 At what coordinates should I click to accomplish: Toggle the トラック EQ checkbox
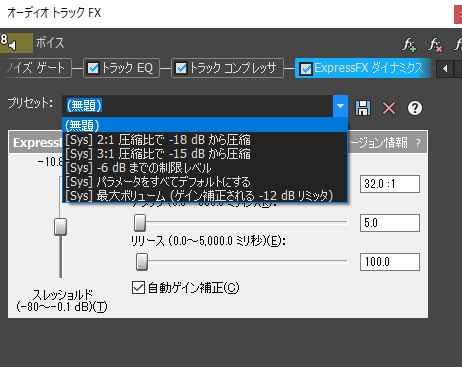93,68
